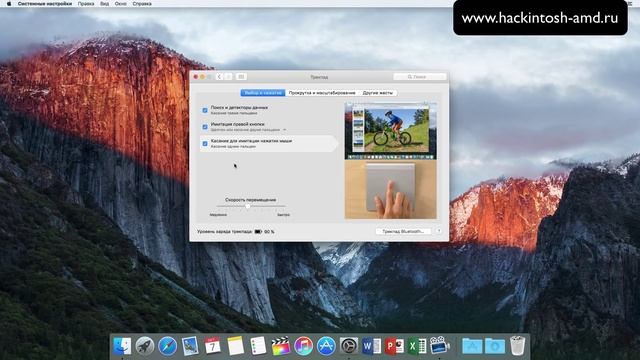Open 'Системные настройки' menu

[45, 4]
